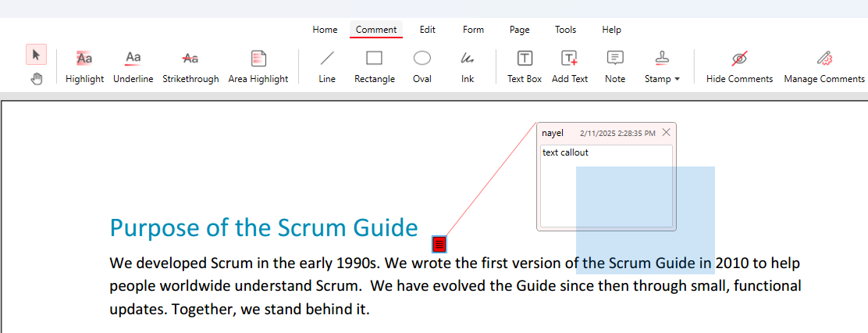The width and height of the screenshot is (868, 333).
Task: Open Manage Comments
Action: pyautogui.click(x=824, y=67)
